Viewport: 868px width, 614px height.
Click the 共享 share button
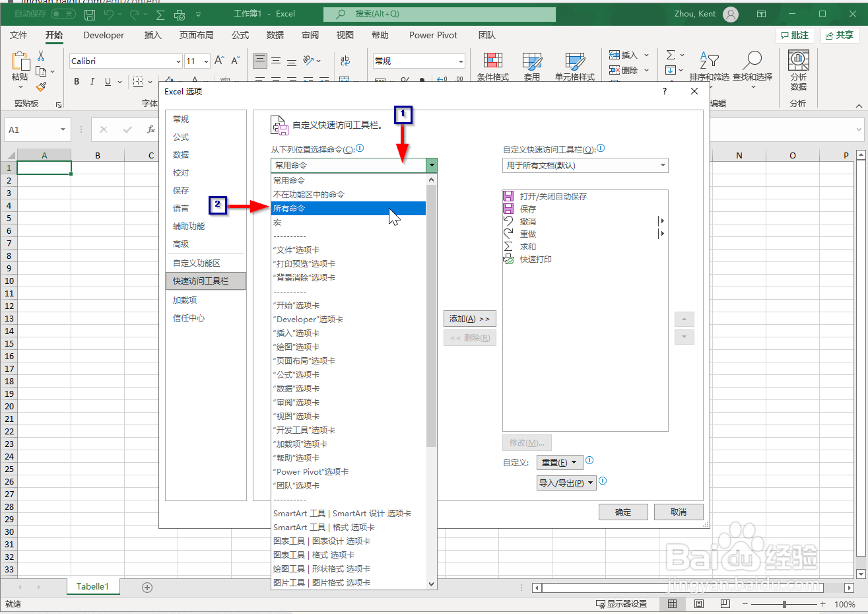[840, 35]
